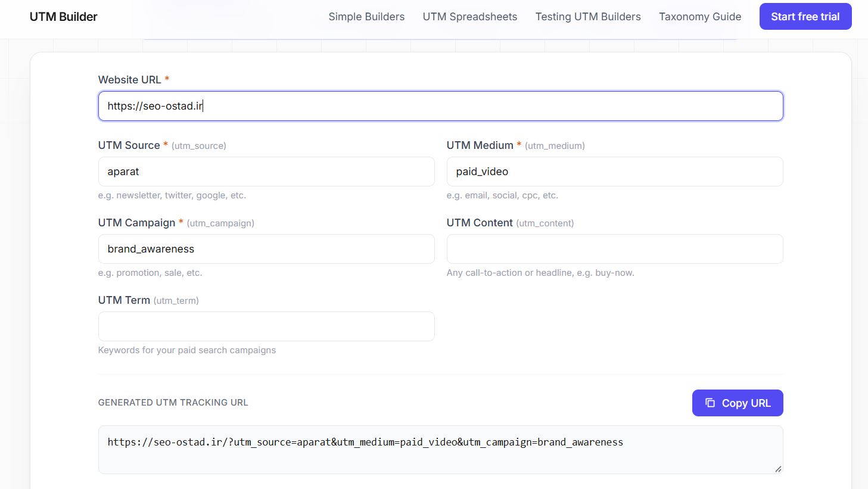The width and height of the screenshot is (868, 489).
Task: Click the copy icon in Copy URL
Action: click(x=710, y=403)
